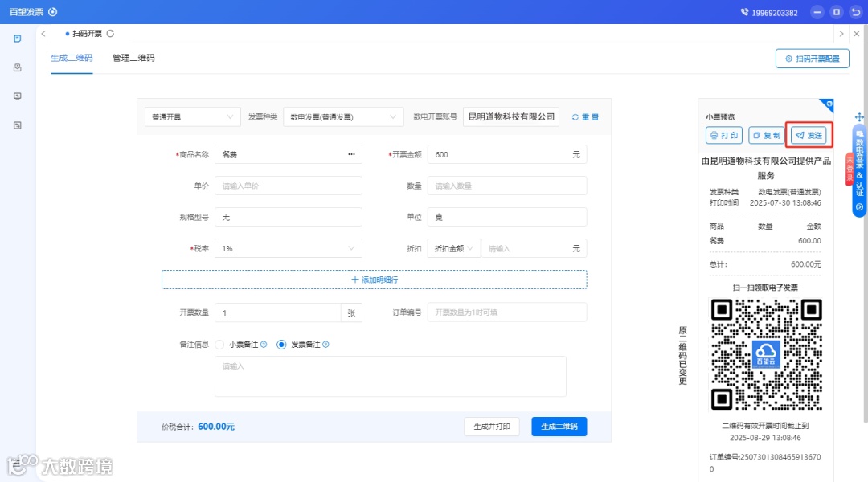Expand the 数电登录&认证 arrow circle icon
The height and width of the screenshot is (482, 868).
coord(859,207)
